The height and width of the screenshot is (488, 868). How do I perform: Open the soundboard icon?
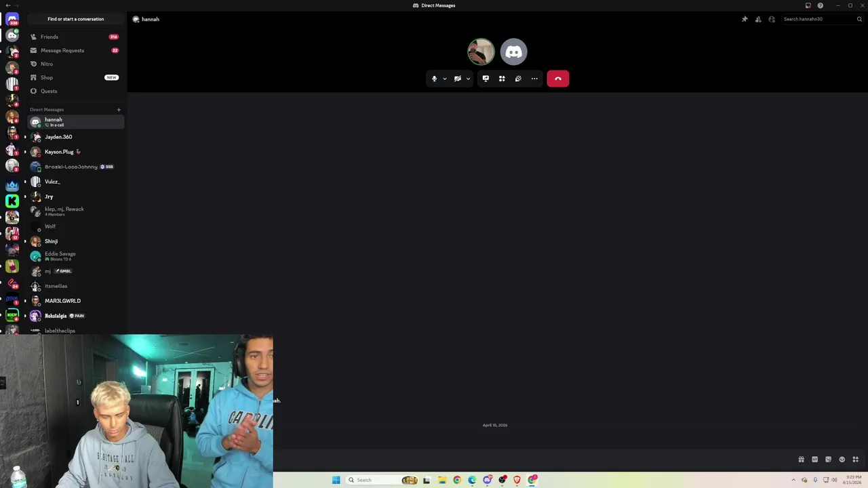coord(518,79)
